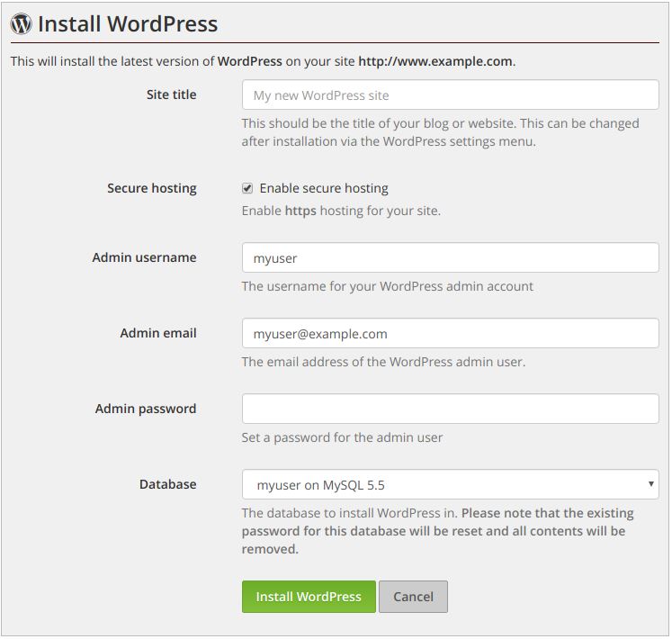Click the 'Admin username' label
The image size is (672, 639).
pyautogui.click(x=145, y=257)
